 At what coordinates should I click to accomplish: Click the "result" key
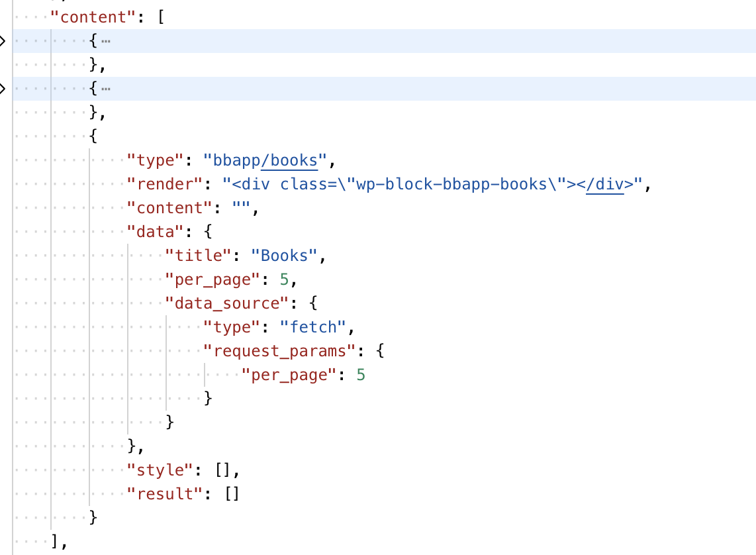164,494
